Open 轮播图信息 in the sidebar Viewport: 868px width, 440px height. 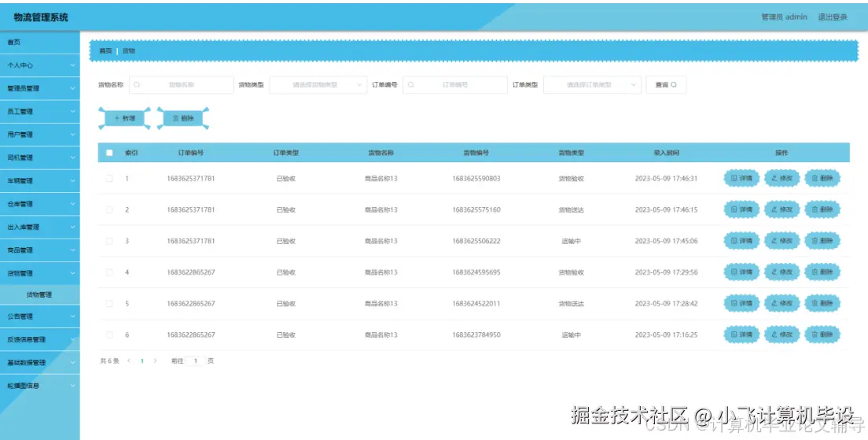[x=40, y=386]
